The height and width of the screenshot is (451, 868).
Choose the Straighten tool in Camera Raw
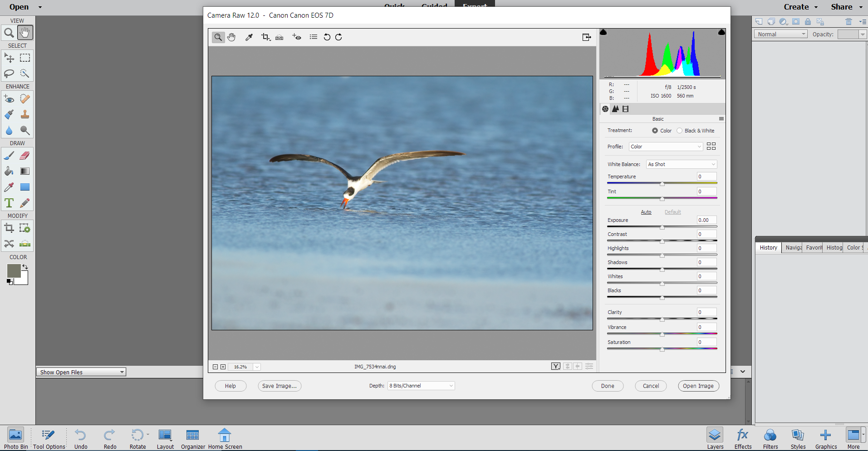pyautogui.click(x=280, y=37)
